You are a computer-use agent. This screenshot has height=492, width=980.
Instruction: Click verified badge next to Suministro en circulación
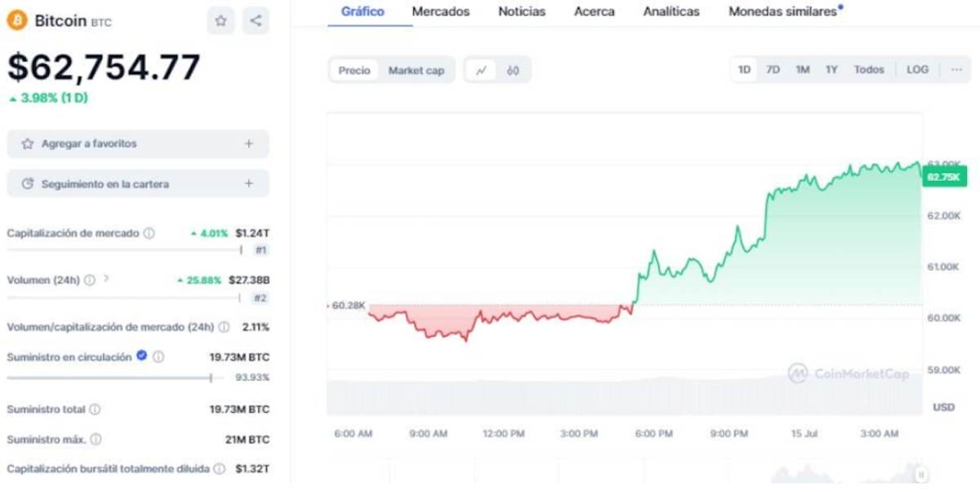pos(141,356)
